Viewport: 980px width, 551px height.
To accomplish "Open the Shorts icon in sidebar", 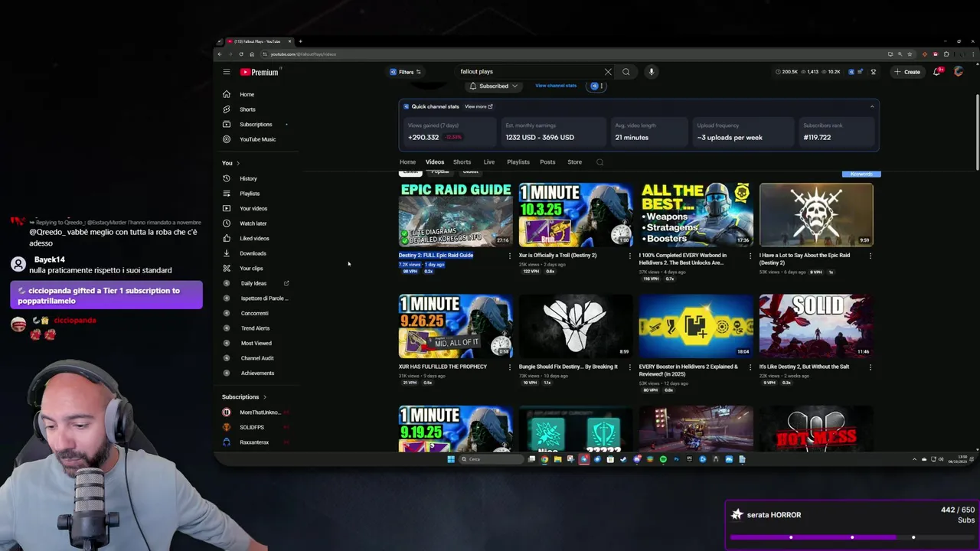I will pyautogui.click(x=226, y=109).
